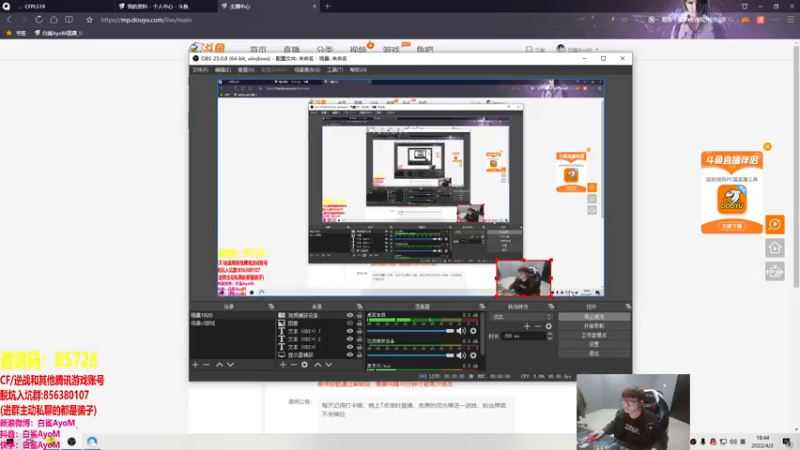Open a new browser tab with the plus button
Viewport: 800px width, 450px height.
point(328,6)
